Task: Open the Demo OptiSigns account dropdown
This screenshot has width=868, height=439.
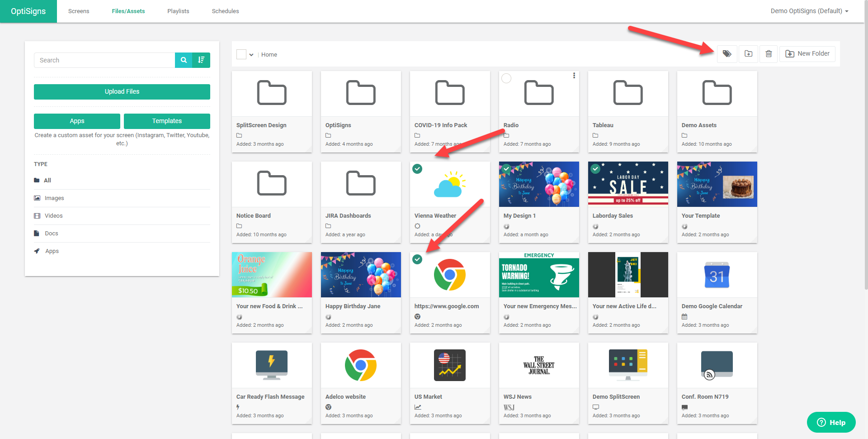Action: tap(809, 11)
